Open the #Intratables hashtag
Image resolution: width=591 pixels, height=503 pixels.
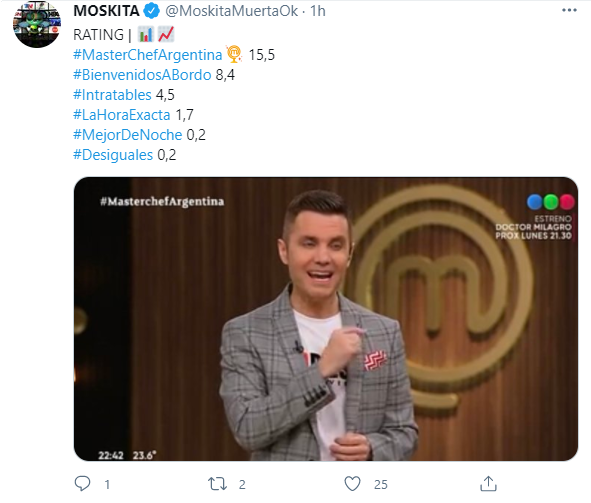click(112, 95)
